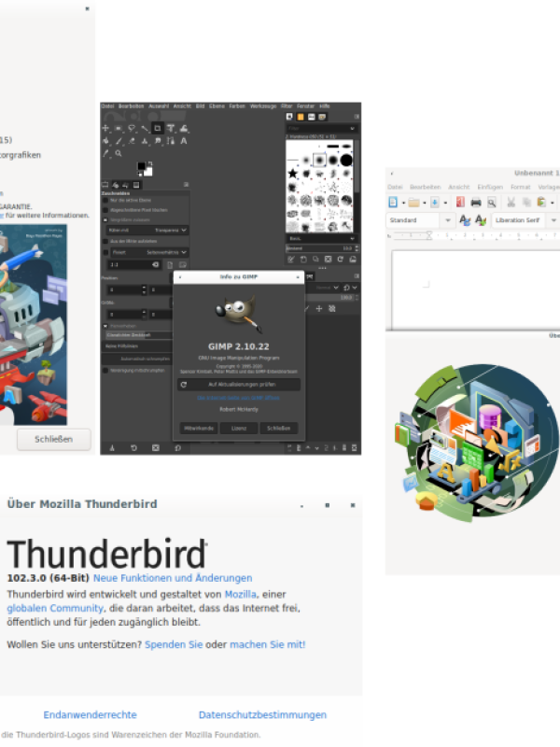Select the Crop tool in GIMP toolbox
This screenshot has width=560, height=747.
[x=157, y=128]
